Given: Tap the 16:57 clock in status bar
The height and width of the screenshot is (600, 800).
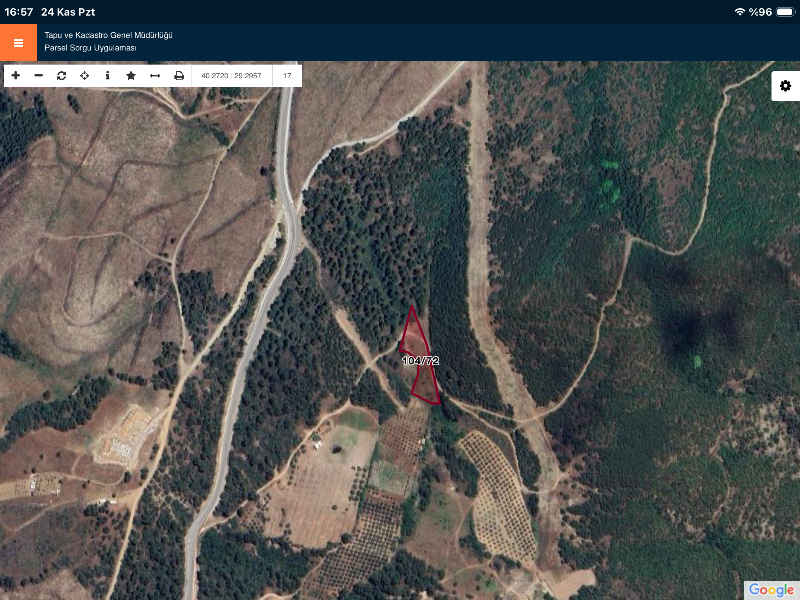Looking at the screenshot, I should 17,12.
